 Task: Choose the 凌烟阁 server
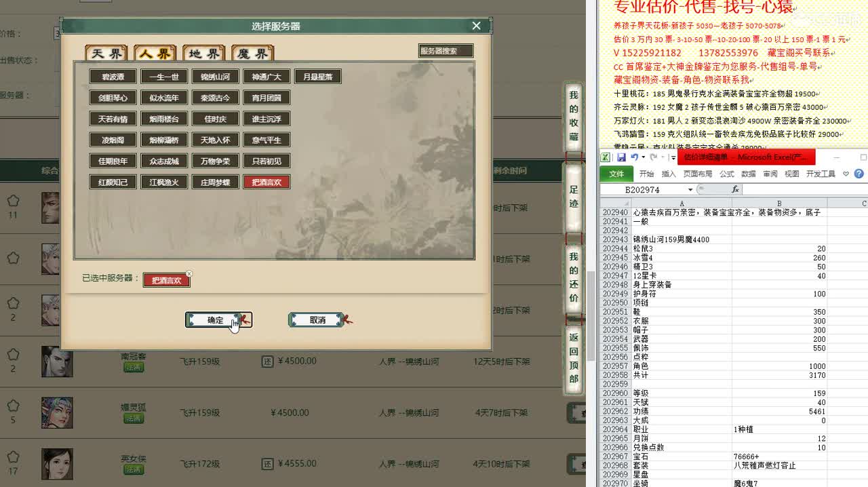[x=113, y=140]
